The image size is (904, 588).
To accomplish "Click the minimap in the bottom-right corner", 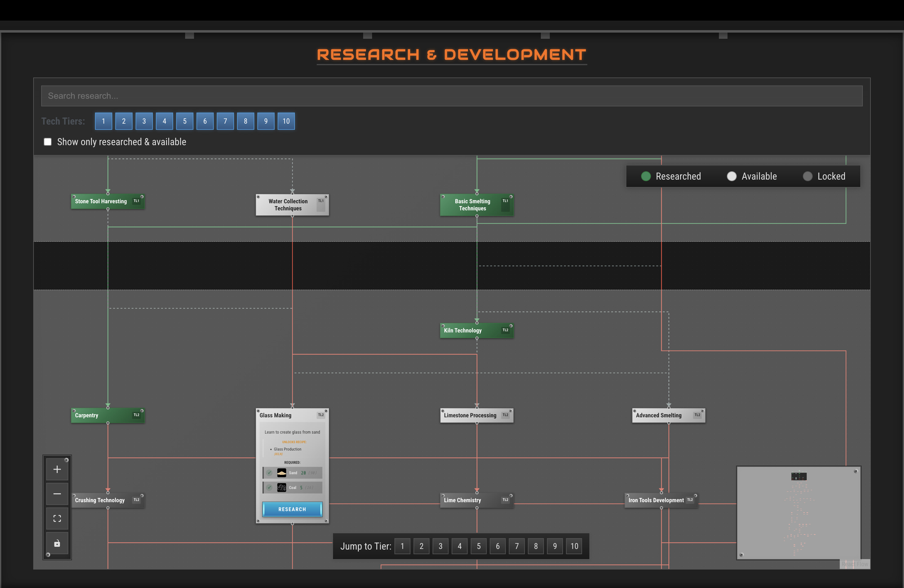I will (799, 514).
